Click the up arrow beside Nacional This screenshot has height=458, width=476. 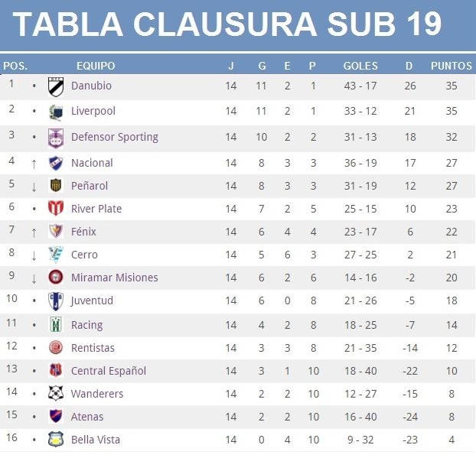click(x=34, y=164)
